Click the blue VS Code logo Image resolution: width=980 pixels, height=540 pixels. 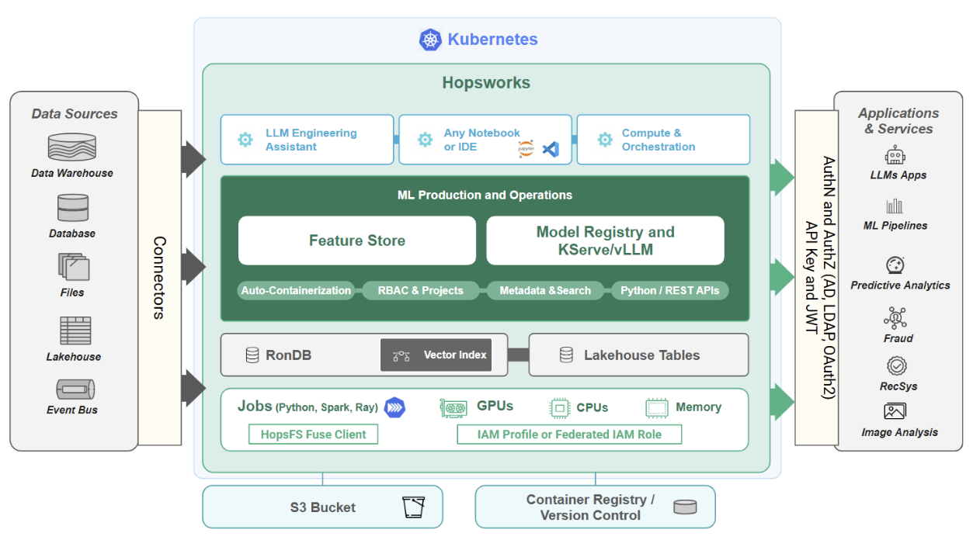click(551, 149)
